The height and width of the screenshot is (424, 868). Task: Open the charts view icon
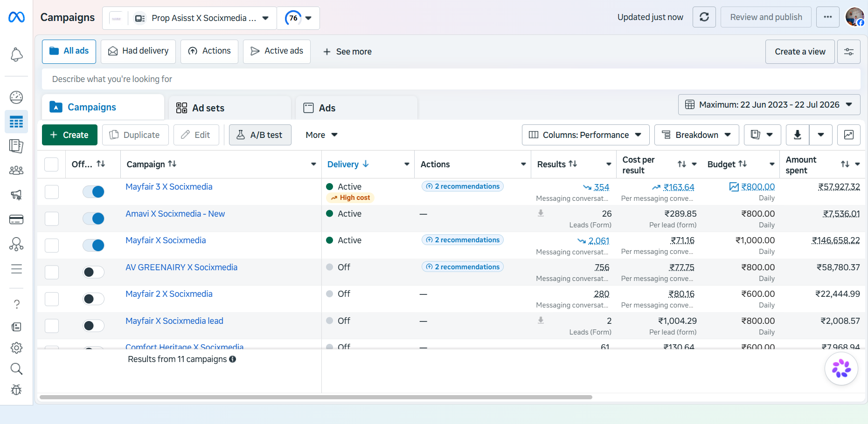point(849,135)
